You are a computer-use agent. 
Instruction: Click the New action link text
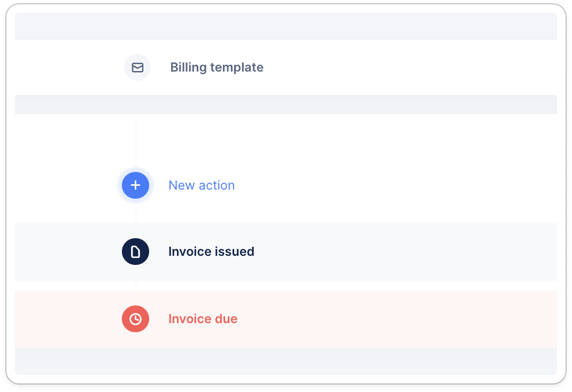(202, 185)
